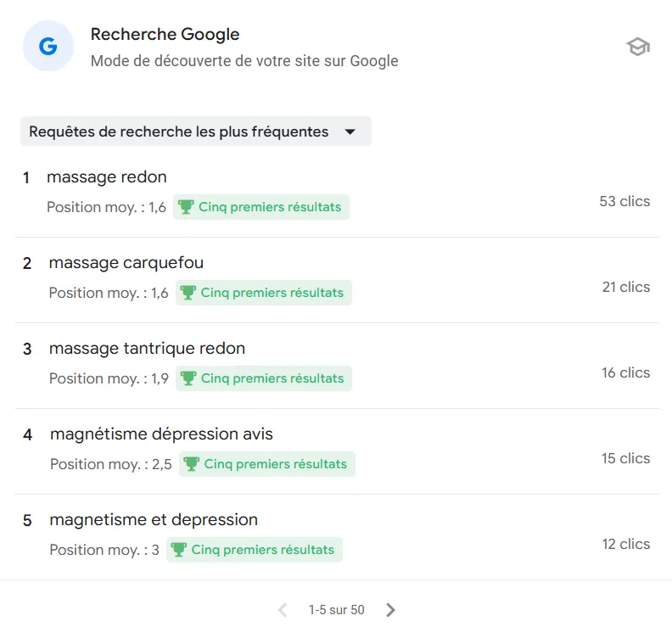672x638 pixels.
Task: Click the 1-5 sur 50 pagination label
Action: click(x=337, y=610)
